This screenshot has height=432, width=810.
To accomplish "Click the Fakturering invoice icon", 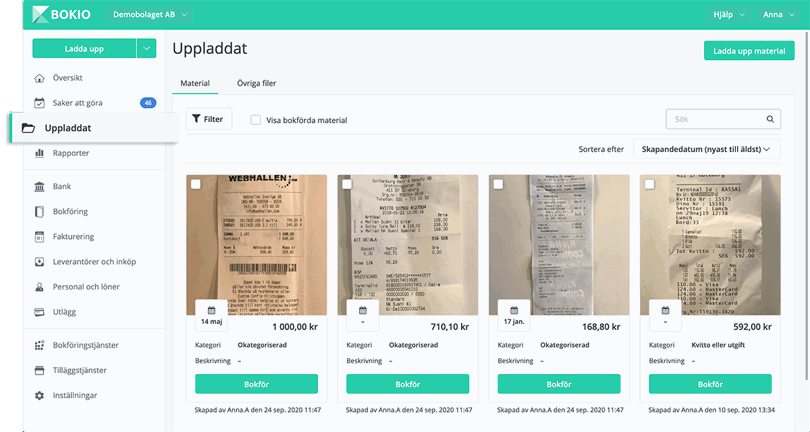I will [x=39, y=236].
